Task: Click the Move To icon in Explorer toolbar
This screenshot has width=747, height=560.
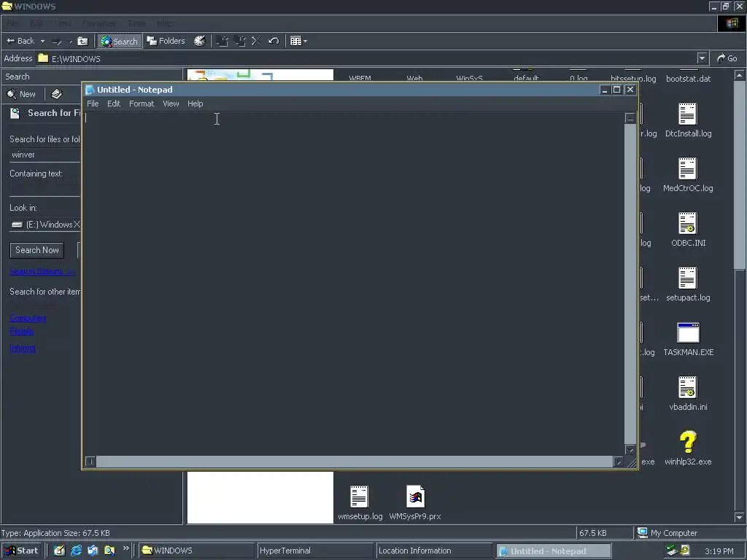Action: click(x=222, y=42)
